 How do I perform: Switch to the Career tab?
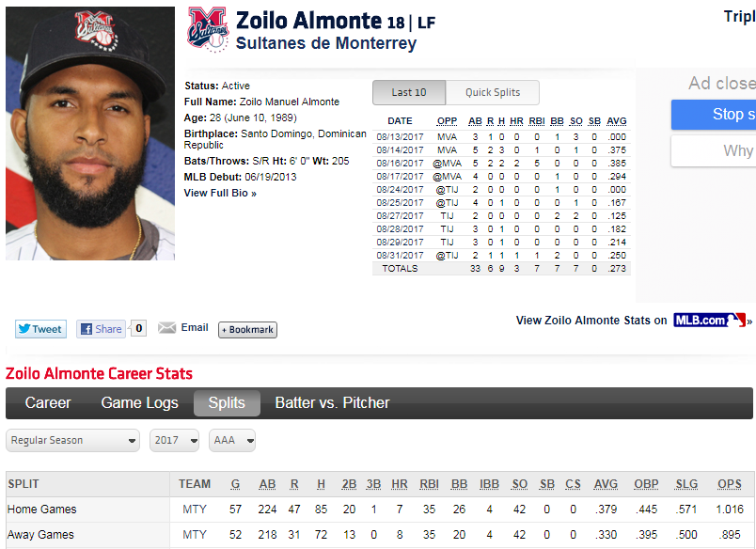click(48, 403)
